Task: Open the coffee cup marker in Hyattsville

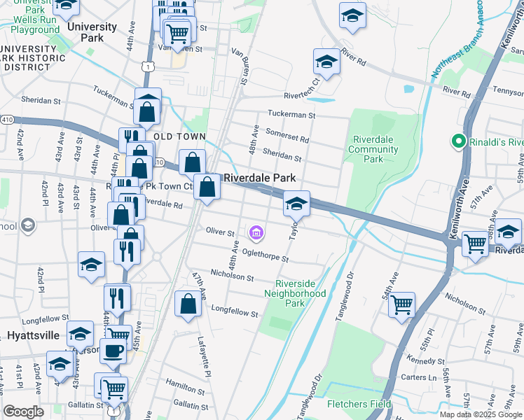Action: pyautogui.click(x=113, y=353)
